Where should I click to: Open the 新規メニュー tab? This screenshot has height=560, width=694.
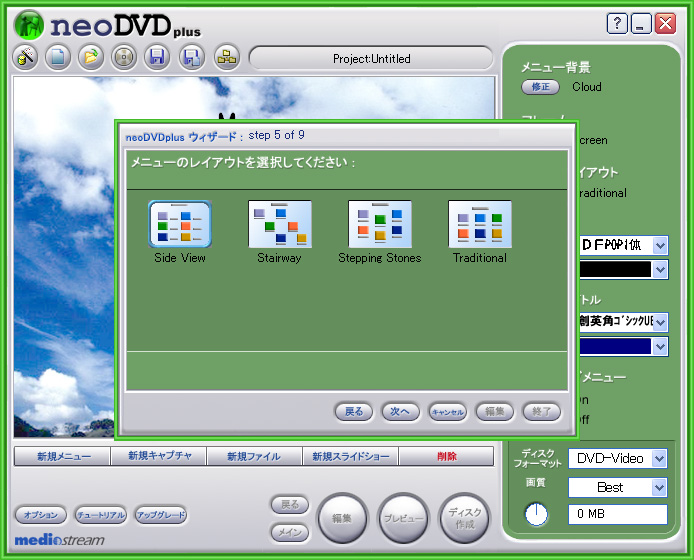coord(63,456)
